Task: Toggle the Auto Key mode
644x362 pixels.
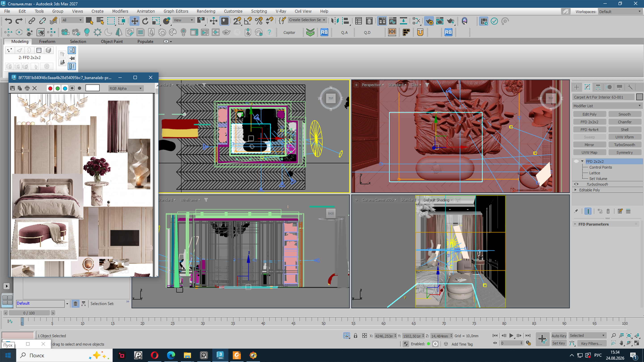Action: [x=559, y=335]
